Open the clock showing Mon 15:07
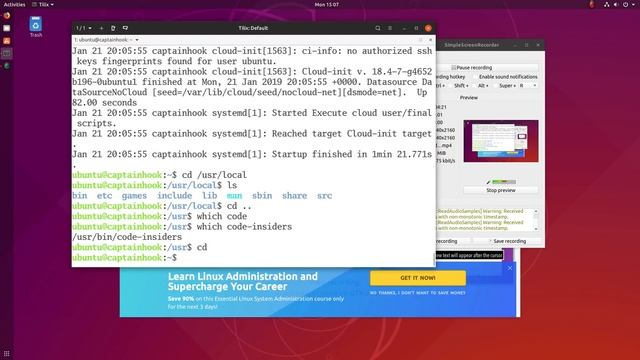Image resolution: width=640 pixels, height=360 pixels. [327, 4]
